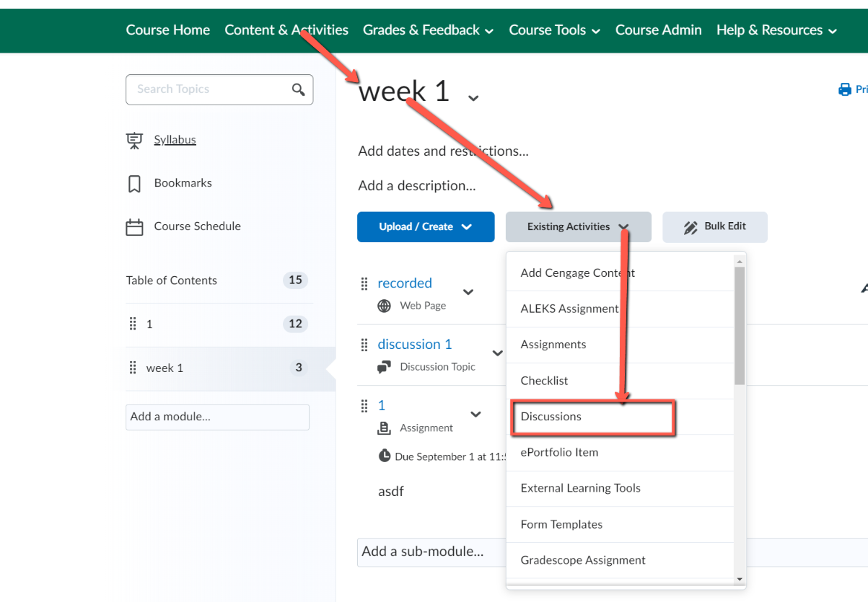The image size is (868, 602).
Task: Click the Existing Activities button
Action: [x=578, y=226]
